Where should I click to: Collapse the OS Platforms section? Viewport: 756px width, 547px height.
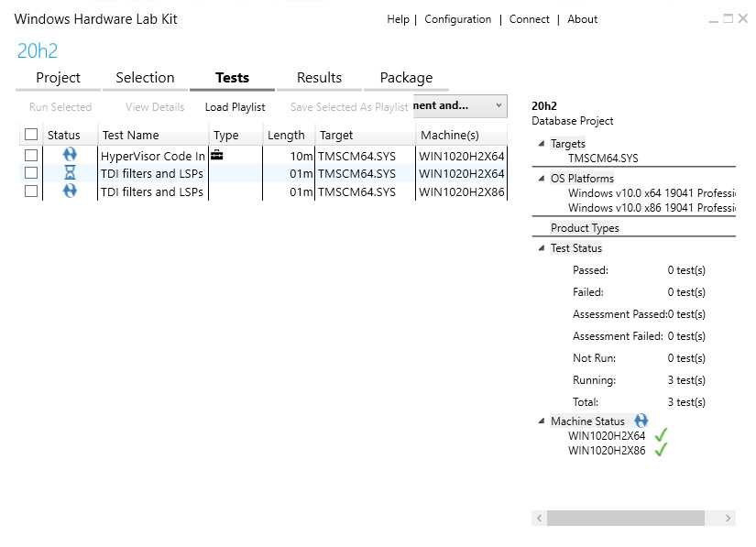click(542, 178)
